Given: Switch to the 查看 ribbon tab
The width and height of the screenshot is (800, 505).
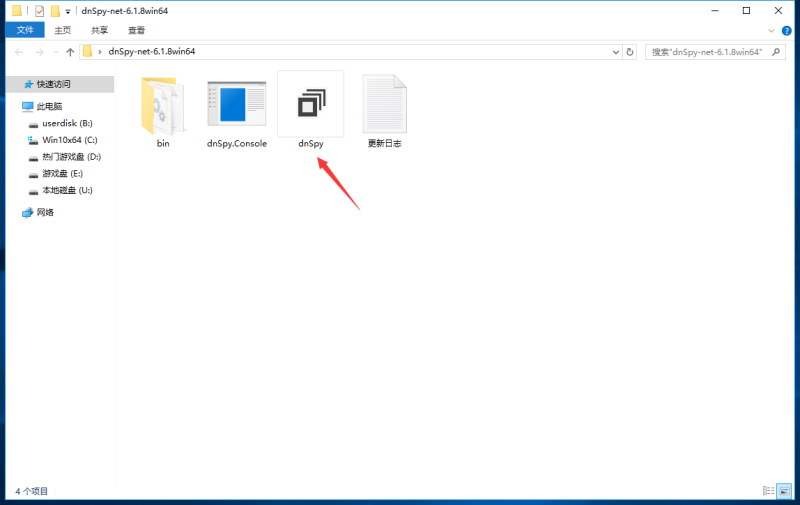Looking at the screenshot, I should click(136, 30).
